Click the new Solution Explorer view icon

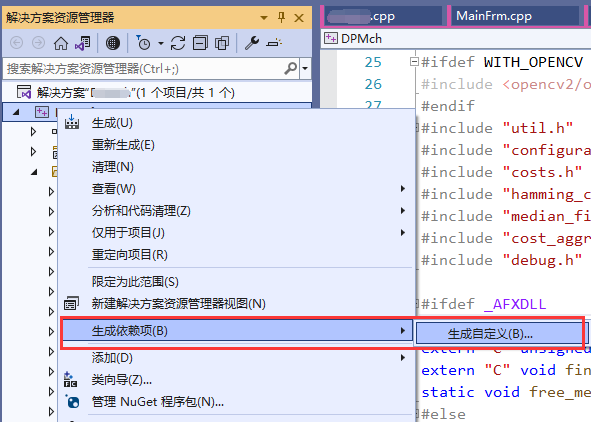click(72, 303)
